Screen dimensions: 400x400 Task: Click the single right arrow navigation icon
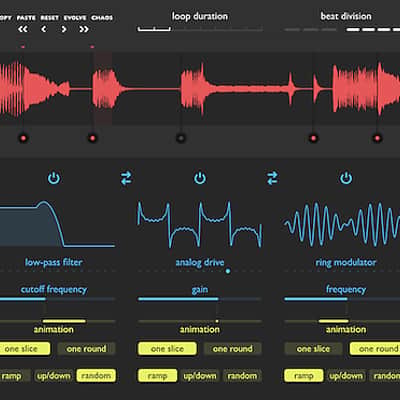coord(64,29)
